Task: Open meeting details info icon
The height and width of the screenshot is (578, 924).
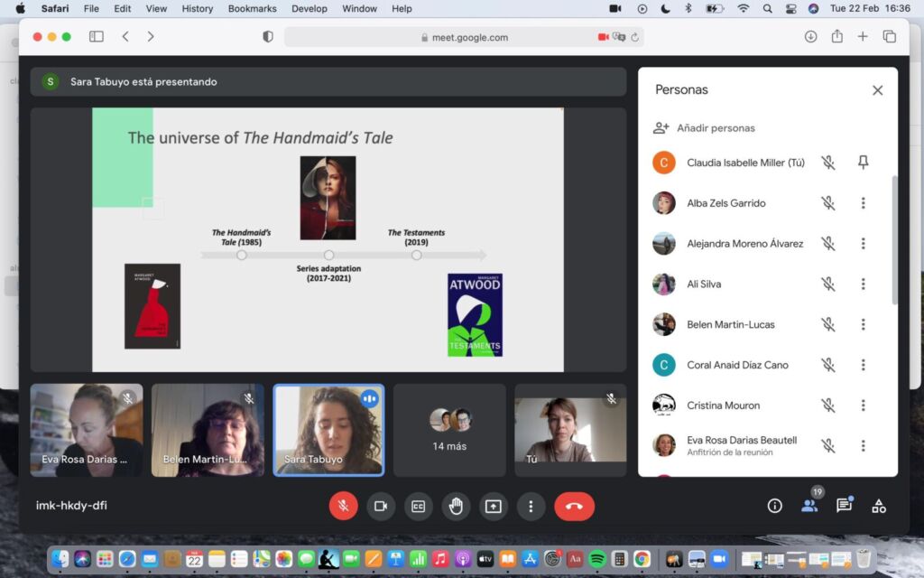Action: pos(774,506)
